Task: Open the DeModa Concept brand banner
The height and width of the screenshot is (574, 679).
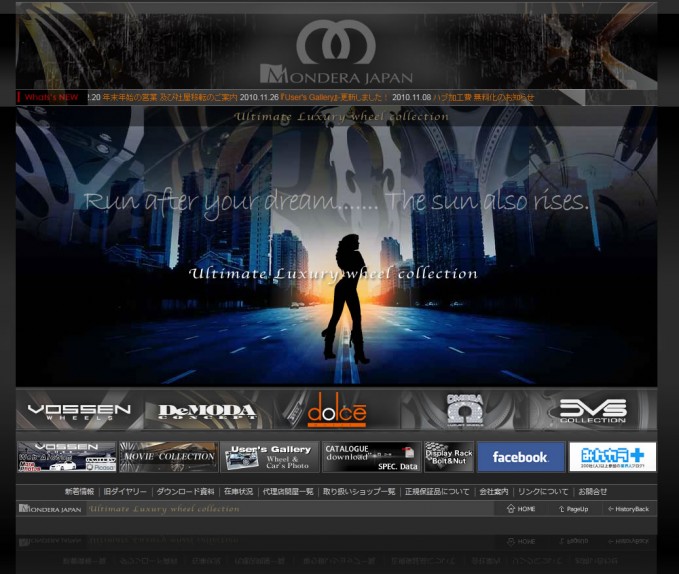Action: tap(208, 410)
